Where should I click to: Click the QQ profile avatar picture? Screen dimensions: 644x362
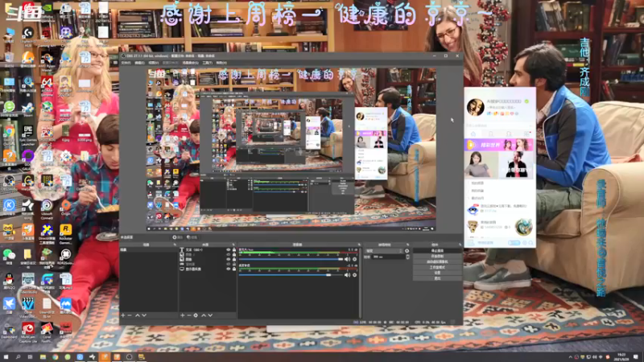point(475,107)
